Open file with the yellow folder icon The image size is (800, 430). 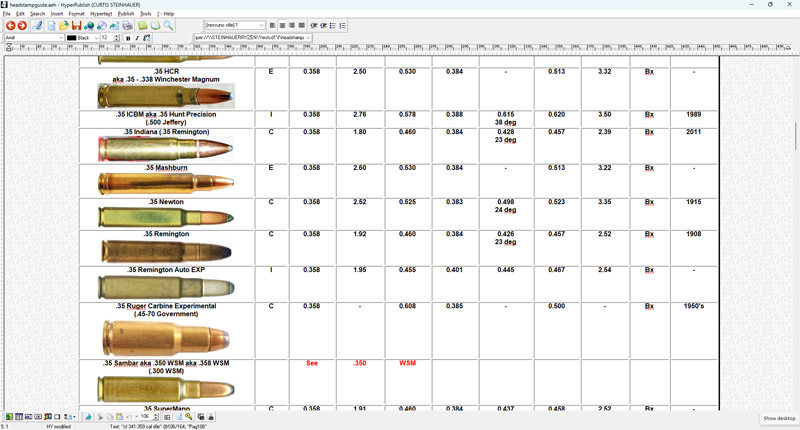[64, 26]
